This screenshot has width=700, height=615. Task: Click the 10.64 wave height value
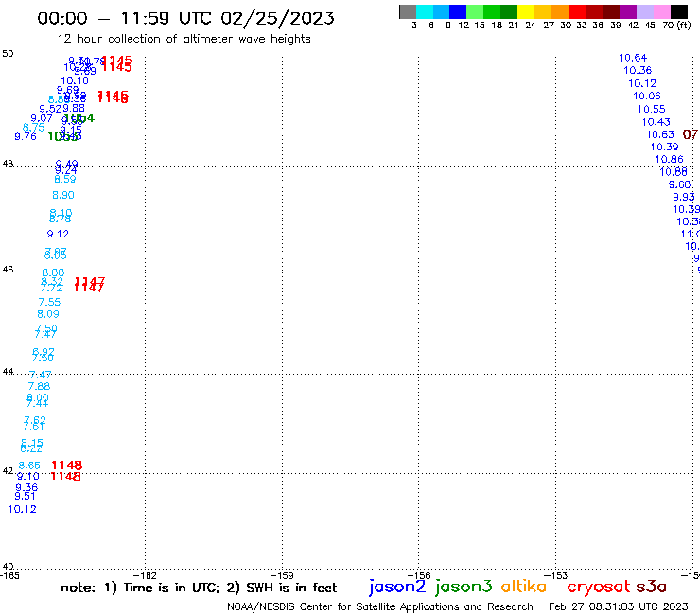(x=633, y=58)
